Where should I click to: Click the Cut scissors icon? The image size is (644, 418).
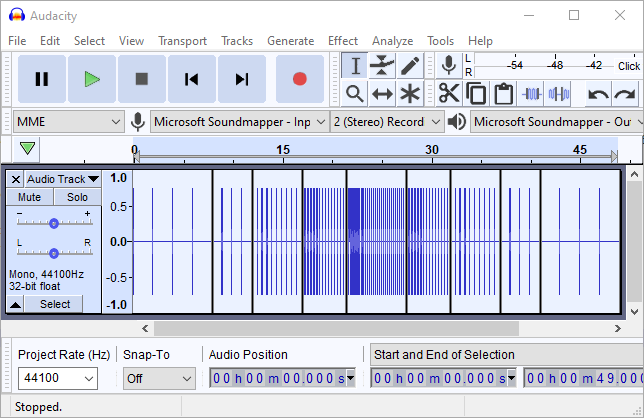[449, 94]
